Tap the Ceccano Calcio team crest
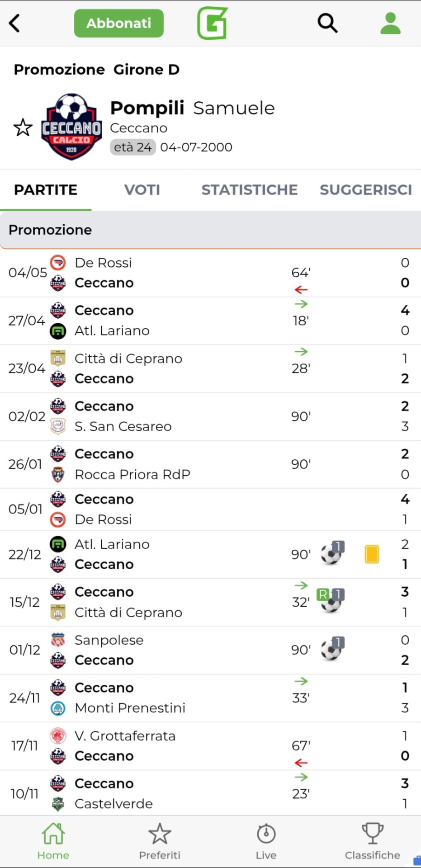Viewport: 421px width, 868px height. (x=71, y=127)
